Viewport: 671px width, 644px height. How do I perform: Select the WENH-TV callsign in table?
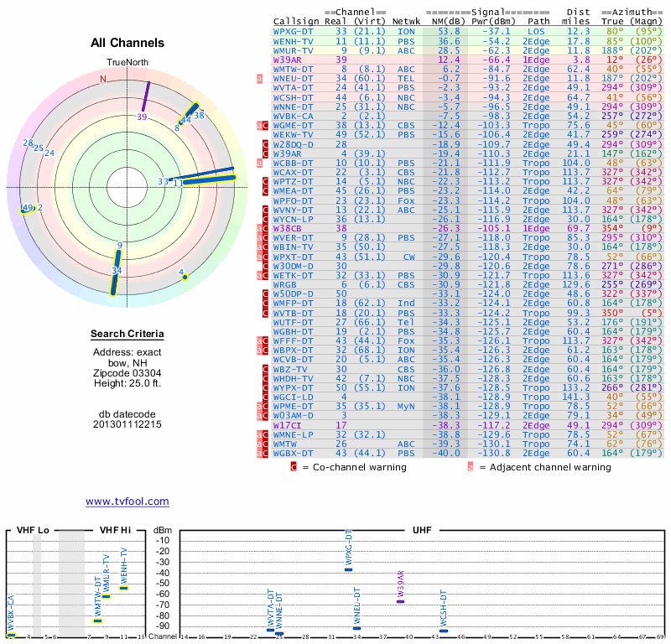(x=293, y=41)
